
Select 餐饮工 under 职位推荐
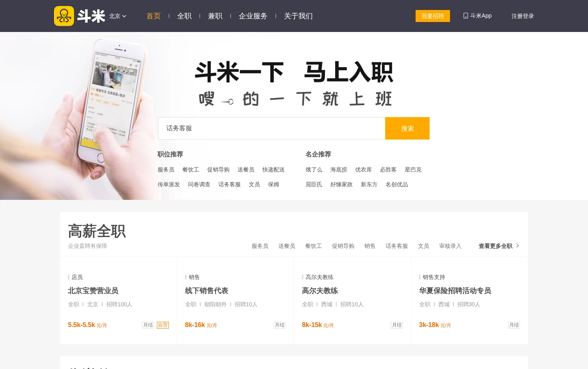pyautogui.click(x=191, y=170)
